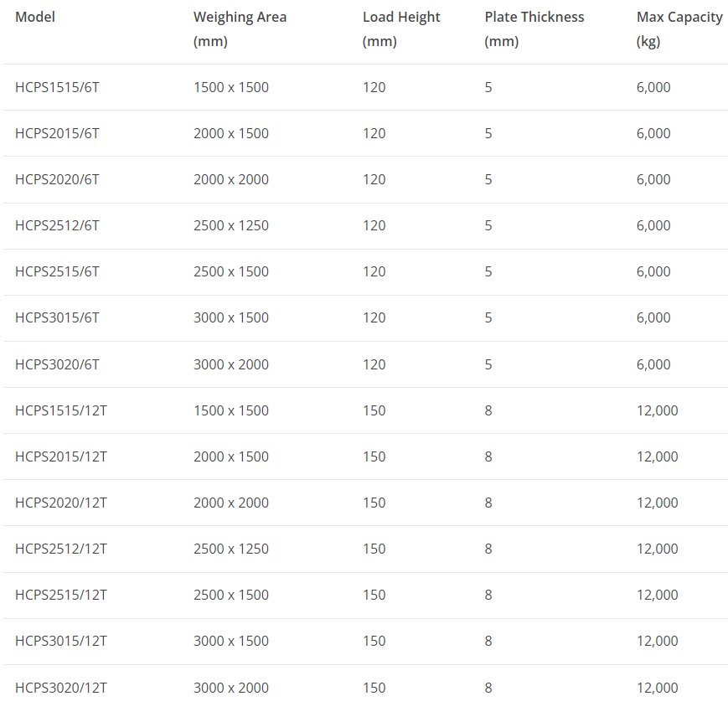Select model HCPS1515/12T

click(x=61, y=410)
